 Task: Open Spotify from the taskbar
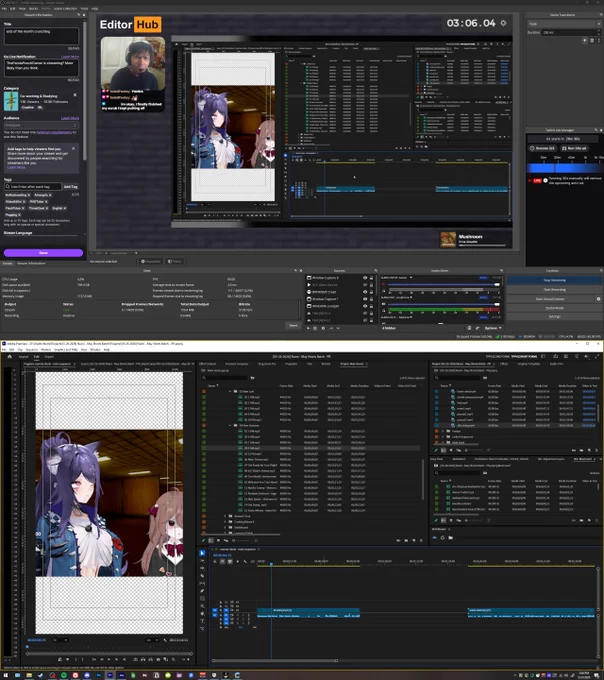click(x=64, y=675)
